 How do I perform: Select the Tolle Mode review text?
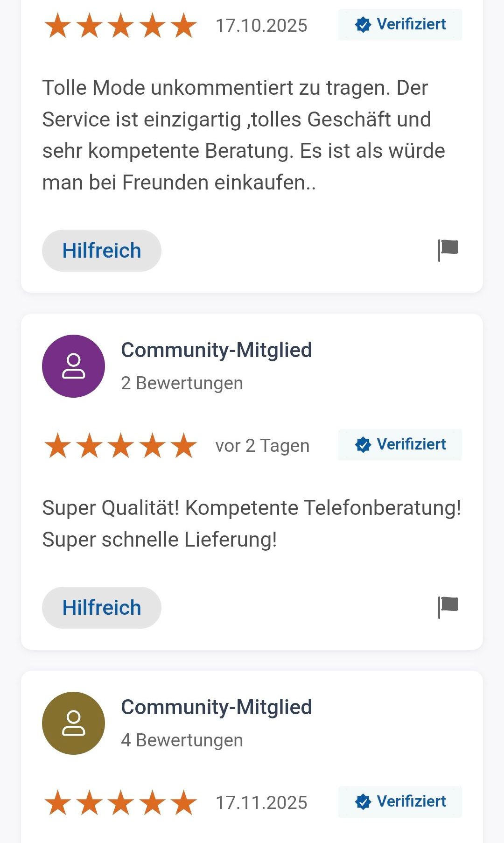pyautogui.click(x=244, y=135)
